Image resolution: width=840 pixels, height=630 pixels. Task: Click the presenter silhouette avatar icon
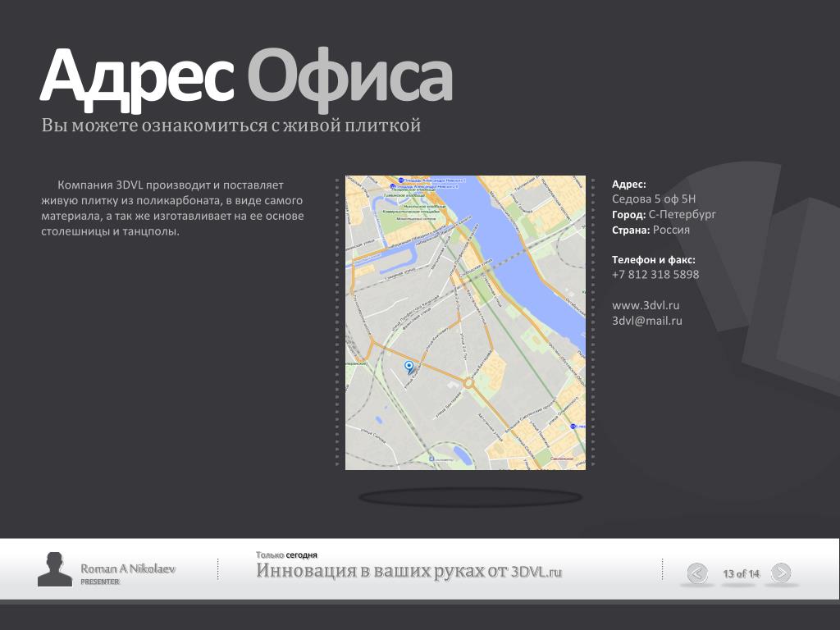pos(55,569)
